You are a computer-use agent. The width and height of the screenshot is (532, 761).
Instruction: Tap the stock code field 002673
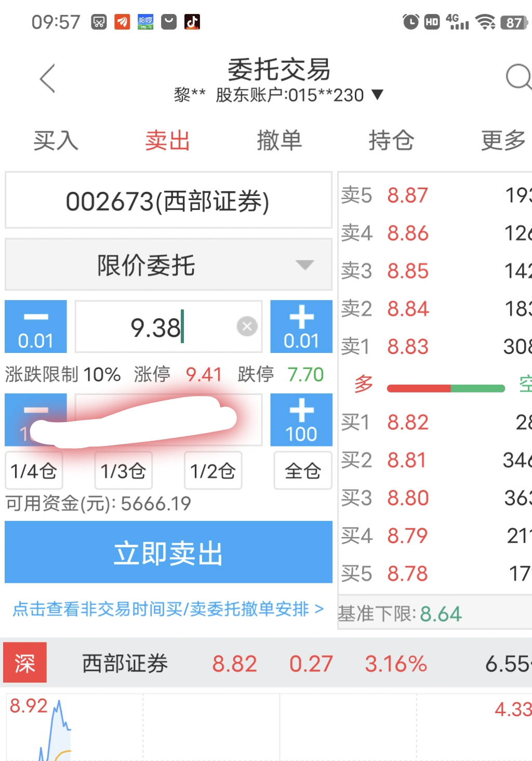click(x=168, y=200)
